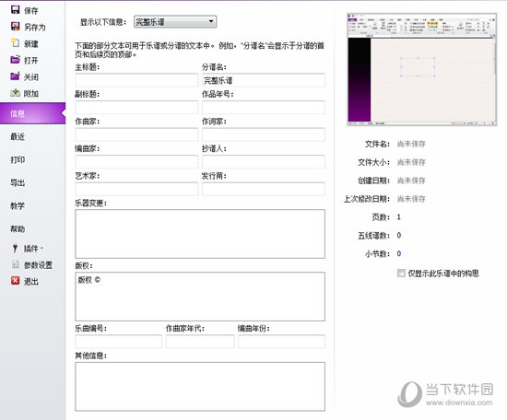Expand the 显示以下信息 score dropdown

pyautogui.click(x=175, y=22)
